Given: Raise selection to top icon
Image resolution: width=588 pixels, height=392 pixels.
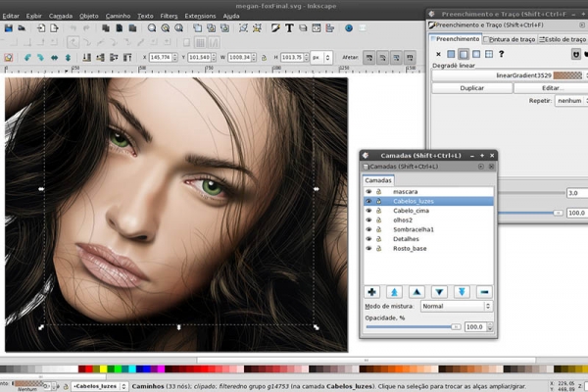Looking at the screenshot, I should [x=127, y=58].
